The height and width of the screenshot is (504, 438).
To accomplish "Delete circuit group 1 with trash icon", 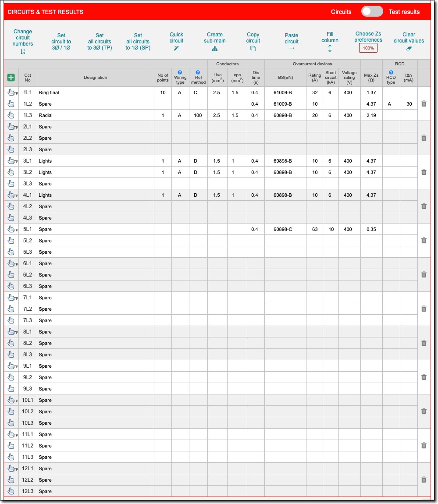I will pyautogui.click(x=424, y=103).
